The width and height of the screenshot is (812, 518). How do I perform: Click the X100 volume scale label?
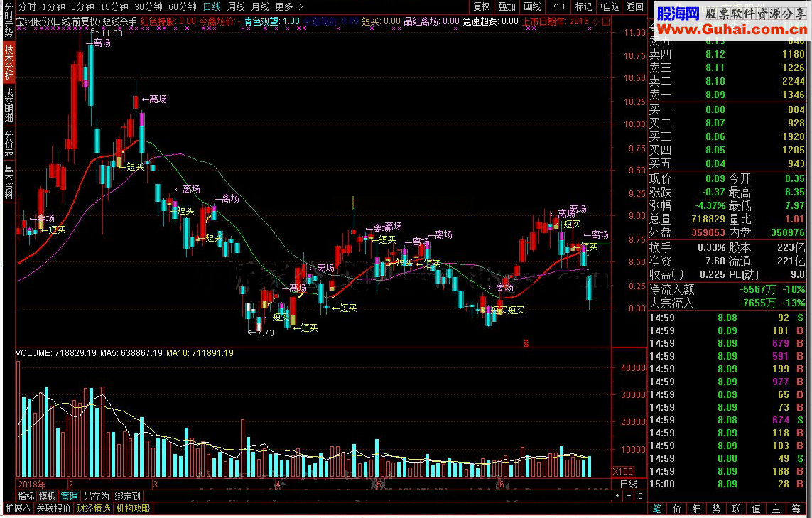623,471
